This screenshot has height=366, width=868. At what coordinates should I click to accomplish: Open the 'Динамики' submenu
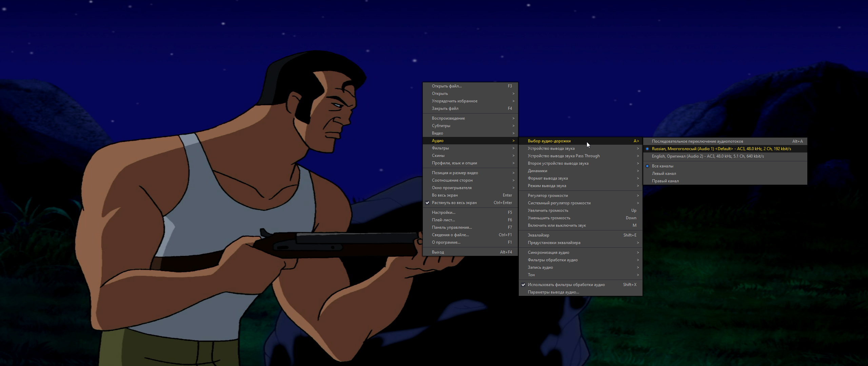pos(580,171)
